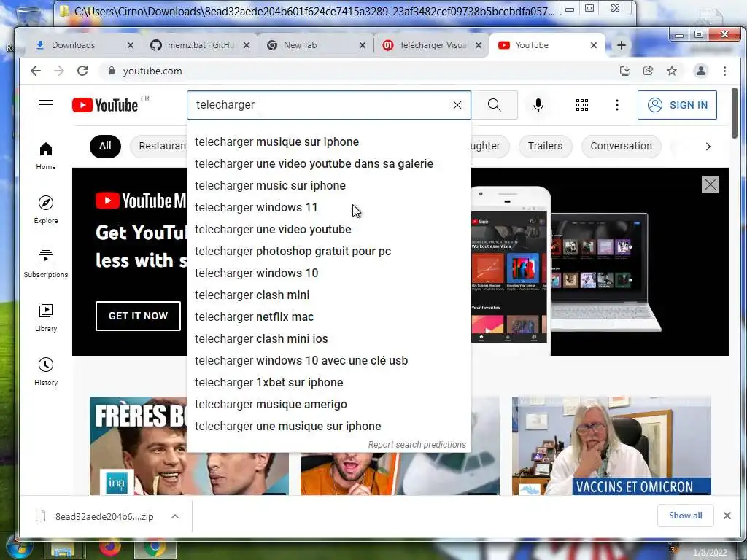Pick suggestion telecharger musique sur iphone

pos(329,142)
